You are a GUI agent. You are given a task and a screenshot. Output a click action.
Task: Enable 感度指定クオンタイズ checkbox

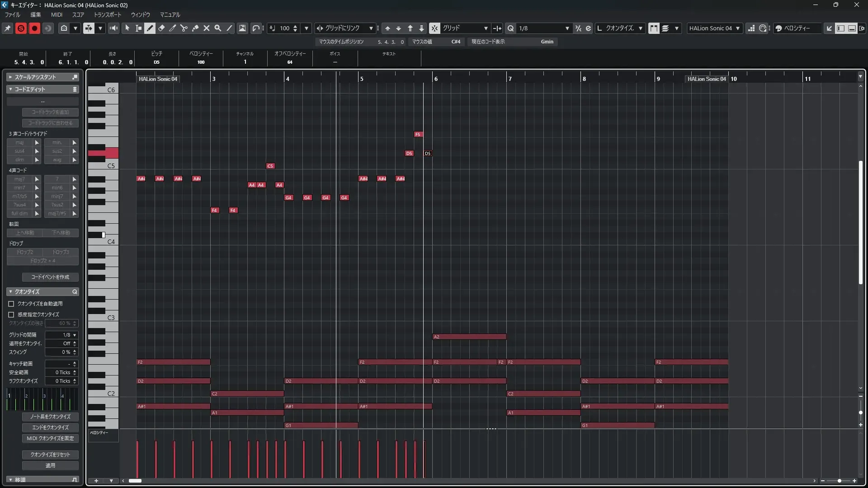[x=11, y=314]
